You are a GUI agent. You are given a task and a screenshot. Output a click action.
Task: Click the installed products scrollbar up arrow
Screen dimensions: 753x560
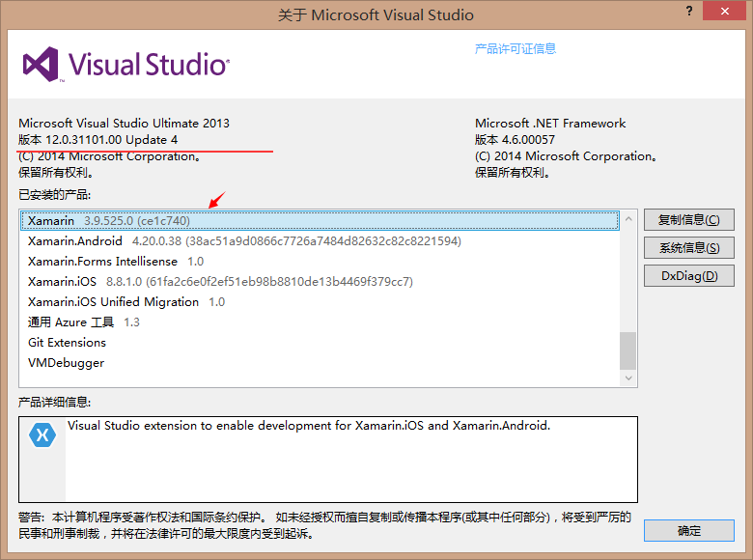(628, 219)
